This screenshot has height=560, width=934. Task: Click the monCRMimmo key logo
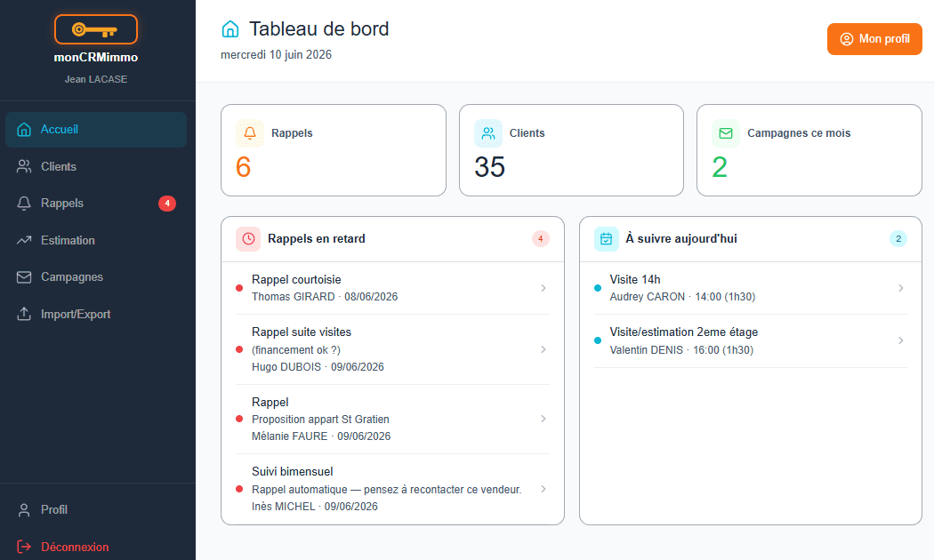pyautogui.click(x=96, y=29)
